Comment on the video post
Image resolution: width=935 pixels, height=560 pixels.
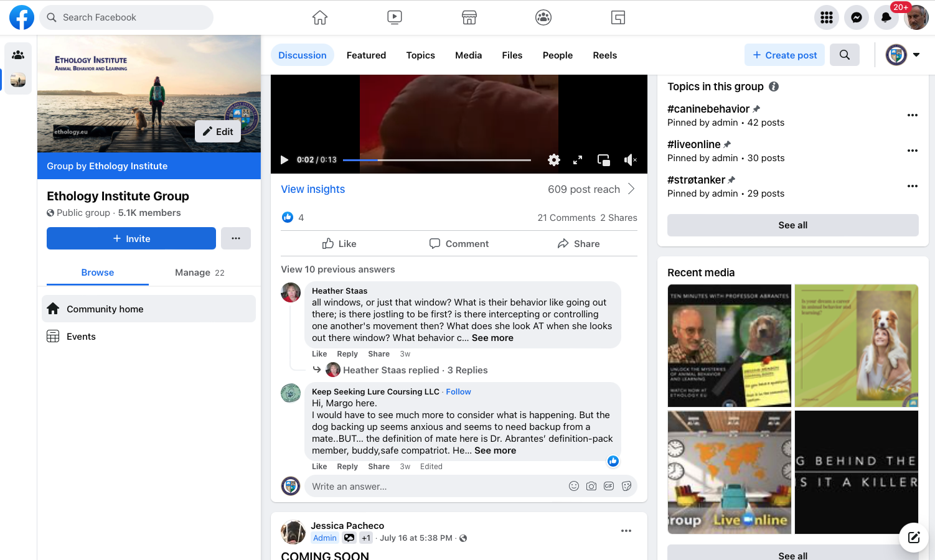point(459,244)
